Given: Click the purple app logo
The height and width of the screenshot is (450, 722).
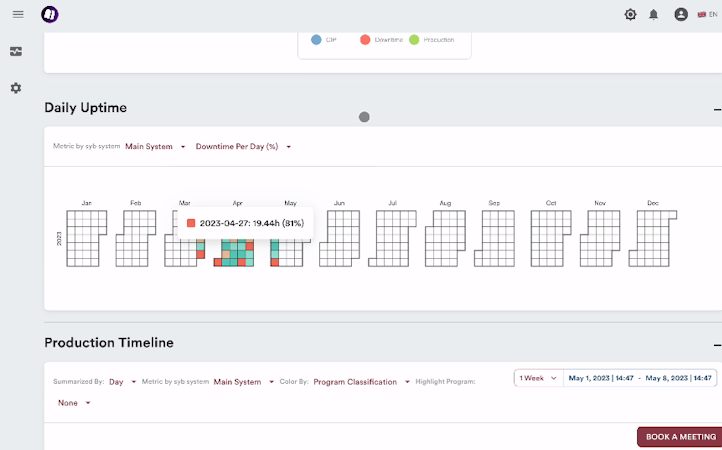Looking at the screenshot, I should 50,14.
